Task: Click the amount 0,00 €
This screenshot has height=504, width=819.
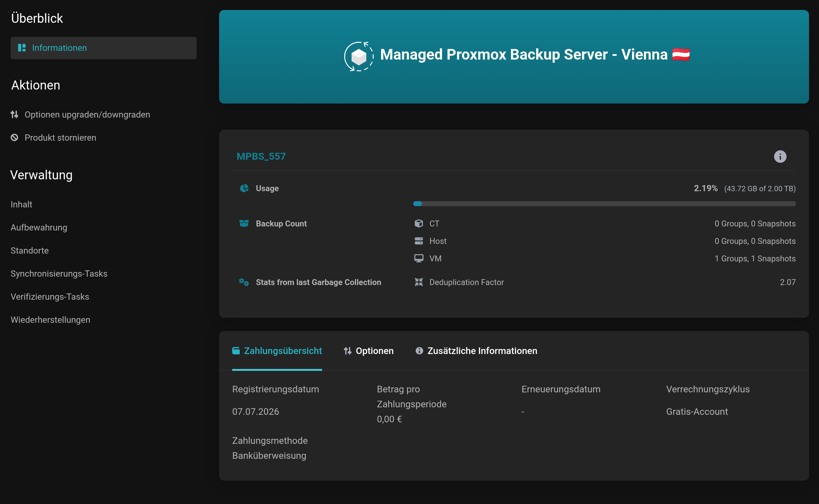Action: pyautogui.click(x=389, y=419)
